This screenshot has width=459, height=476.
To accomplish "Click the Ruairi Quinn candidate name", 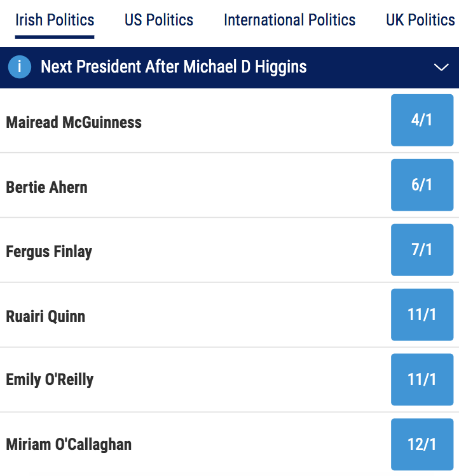I will tap(45, 316).
